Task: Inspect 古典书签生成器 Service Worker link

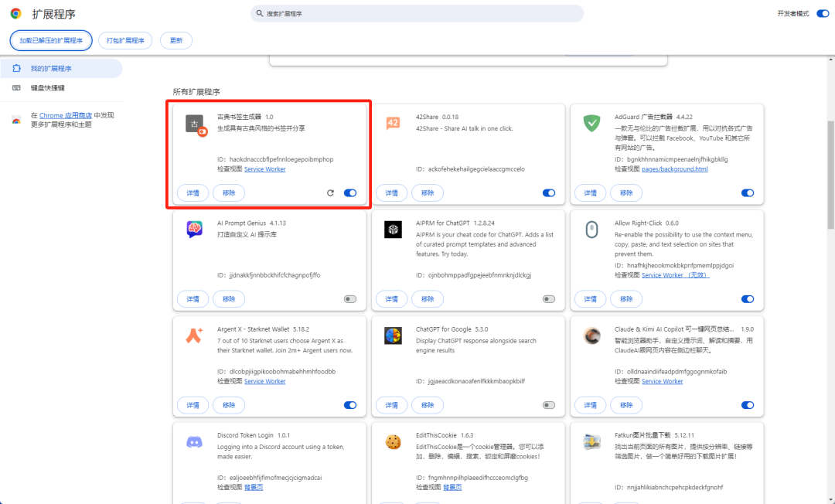Action: 264,169
